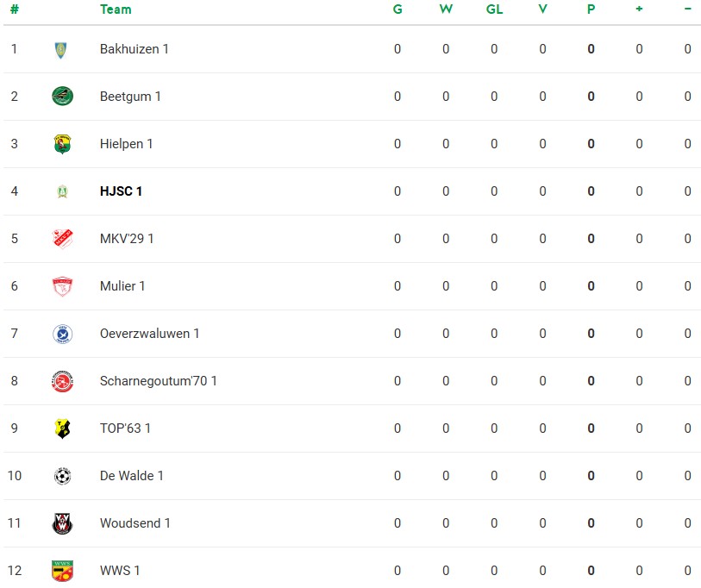The image size is (701, 588).
Task: Click the Mulier shield emblem
Action: [x=63, y=286]
